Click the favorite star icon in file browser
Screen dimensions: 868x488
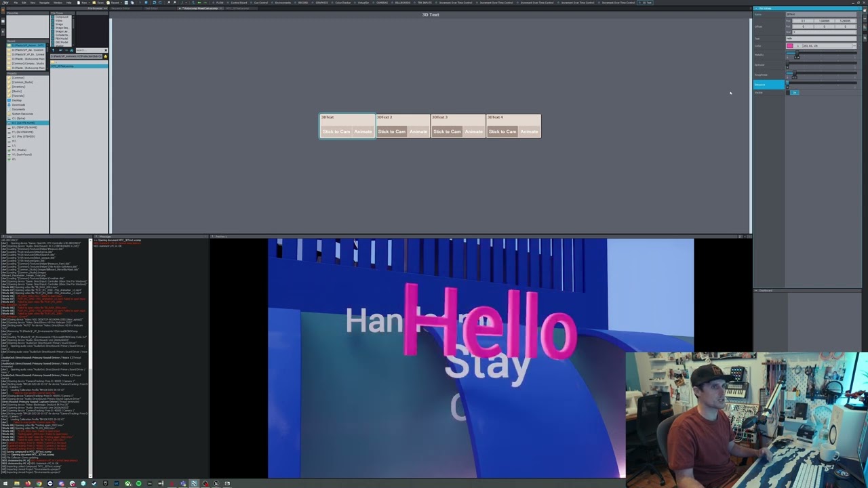[105, 56]
